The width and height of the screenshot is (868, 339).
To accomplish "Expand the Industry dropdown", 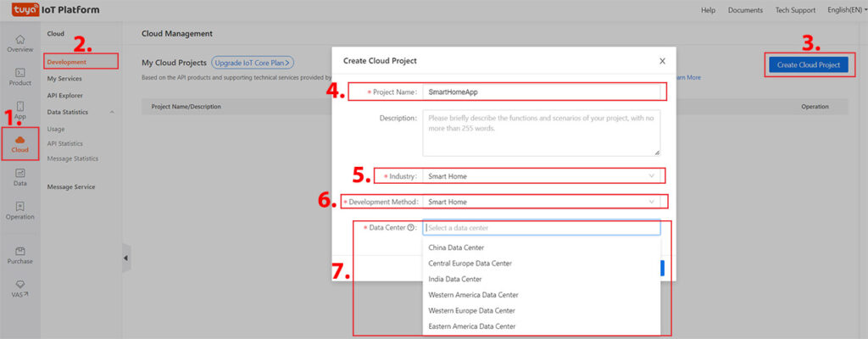I will (542, 176).
